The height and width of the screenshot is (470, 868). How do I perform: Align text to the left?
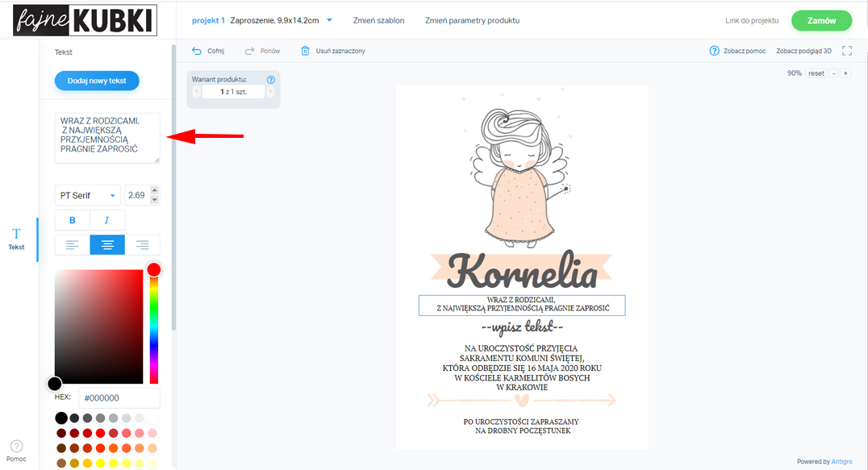[72, 245]
